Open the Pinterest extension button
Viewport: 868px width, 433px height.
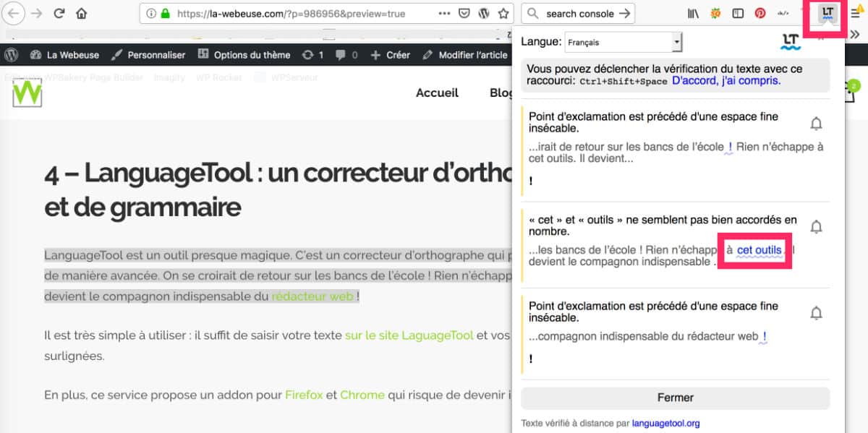click(760, 13)
